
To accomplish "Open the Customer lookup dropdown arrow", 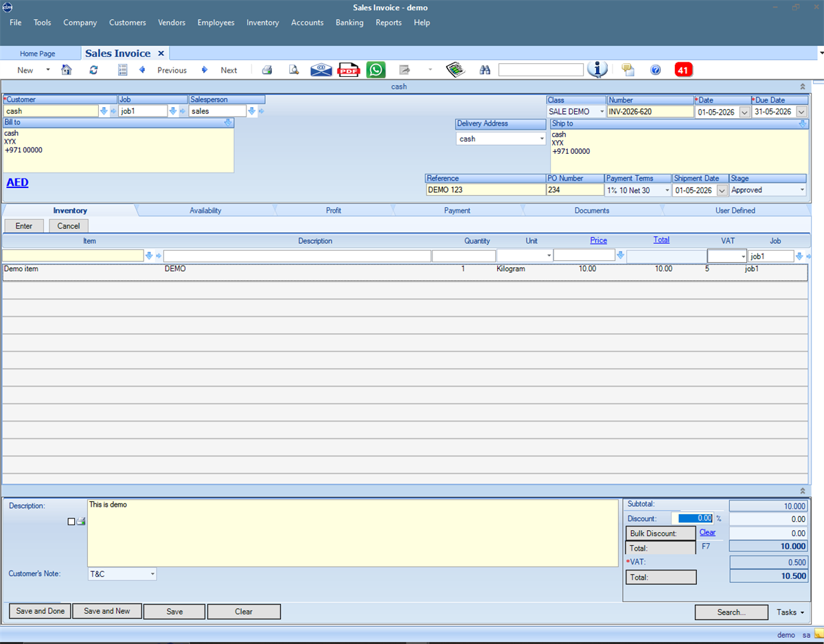I will 104,111.
